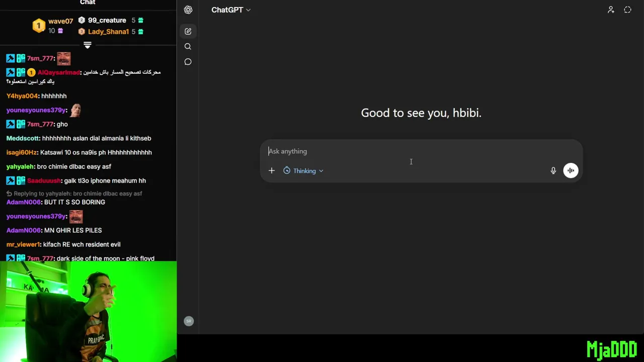Click the emote after younesyounes379y above 7sm_777 gho
Screen dimensions: 644x362
click(75, 110)
